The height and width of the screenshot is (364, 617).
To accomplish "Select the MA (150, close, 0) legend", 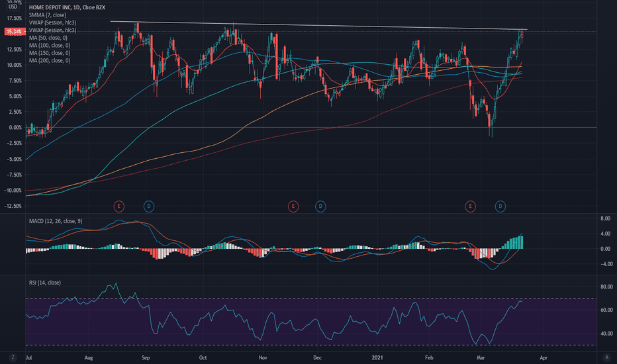I will tap(50, 53).
